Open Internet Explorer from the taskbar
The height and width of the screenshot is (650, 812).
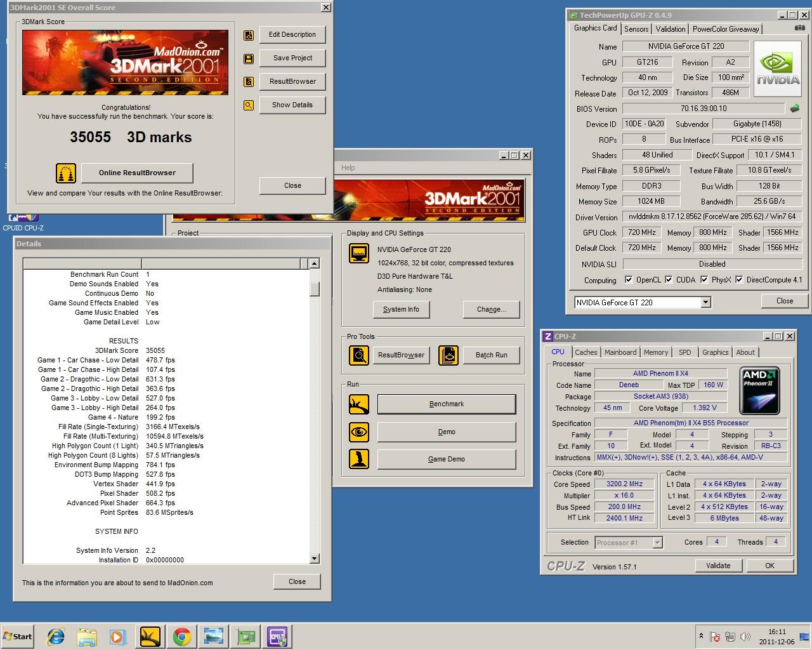tap(55, 636)
